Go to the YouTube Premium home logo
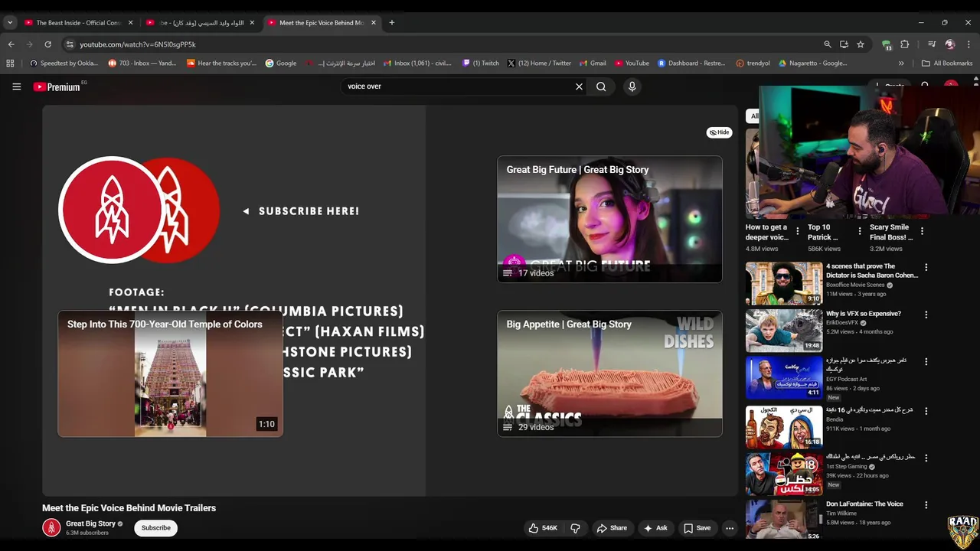Screen dimensions: 980x551 (x=57, y=86)
